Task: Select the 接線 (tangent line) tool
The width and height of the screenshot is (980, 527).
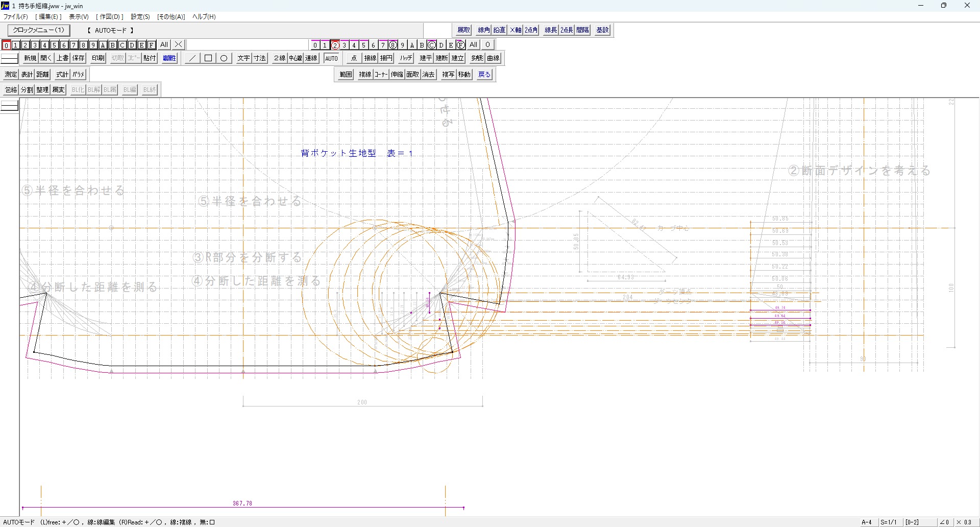Action: click(370, 58)
